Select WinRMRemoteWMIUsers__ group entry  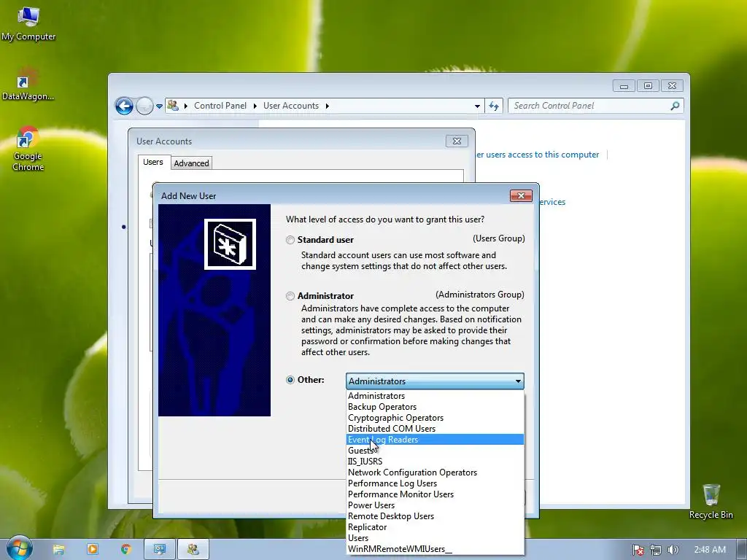click(435, 549)
